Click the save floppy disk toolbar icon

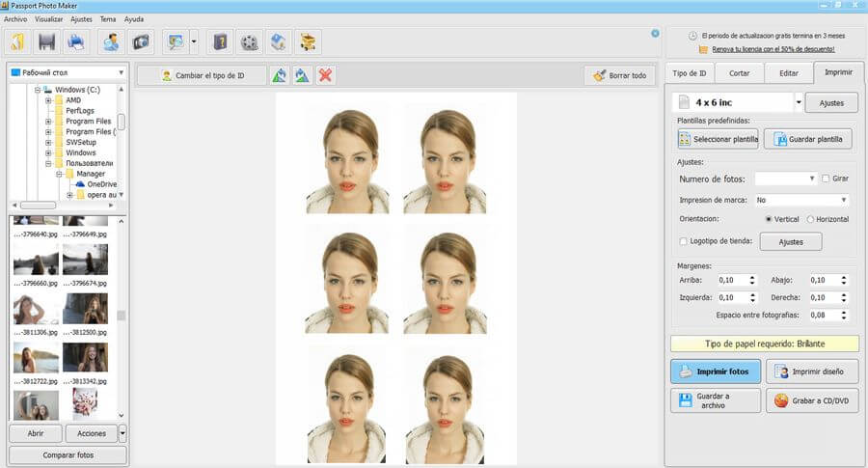point(46,42)
